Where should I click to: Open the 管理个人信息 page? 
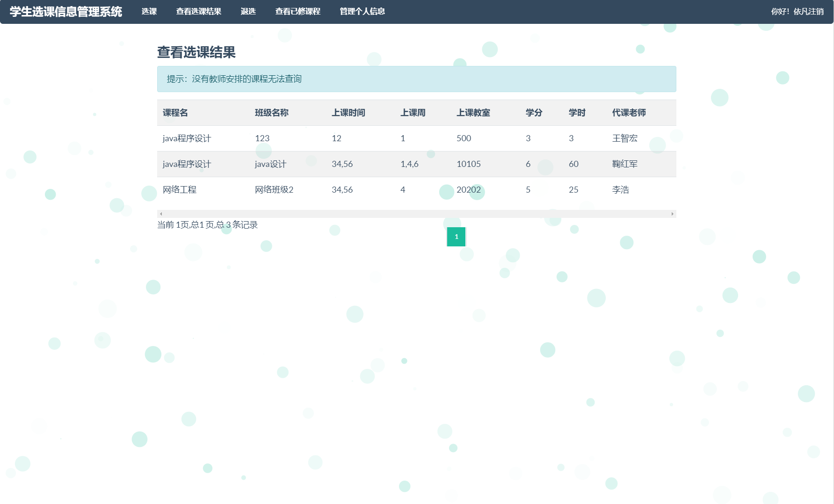pyautogui.click(x=362, y=11)
